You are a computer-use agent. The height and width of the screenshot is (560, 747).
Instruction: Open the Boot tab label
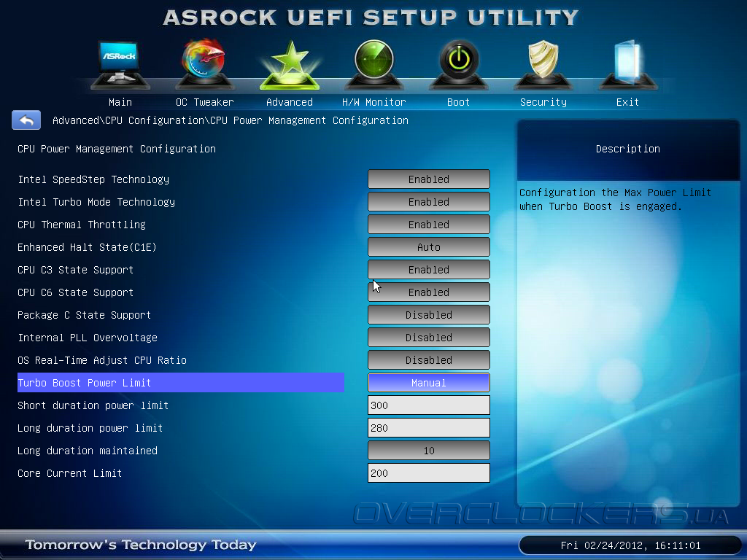pyautogui.click(x=458, y=102)
